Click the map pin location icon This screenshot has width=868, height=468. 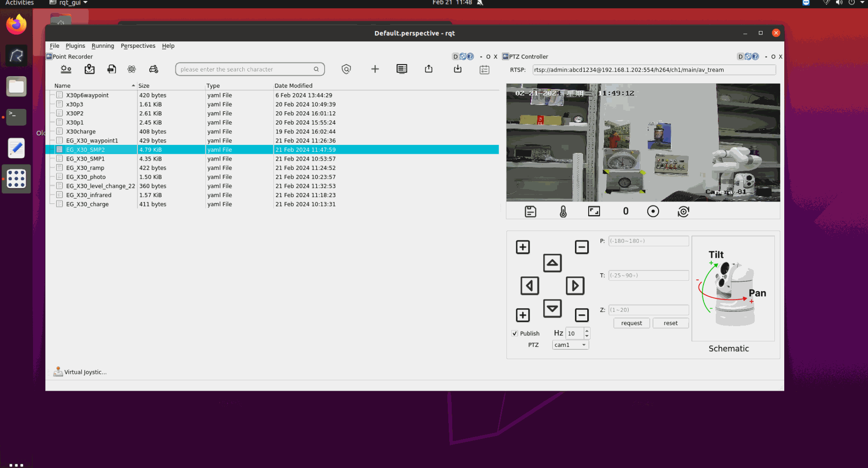tap(89, 69)
